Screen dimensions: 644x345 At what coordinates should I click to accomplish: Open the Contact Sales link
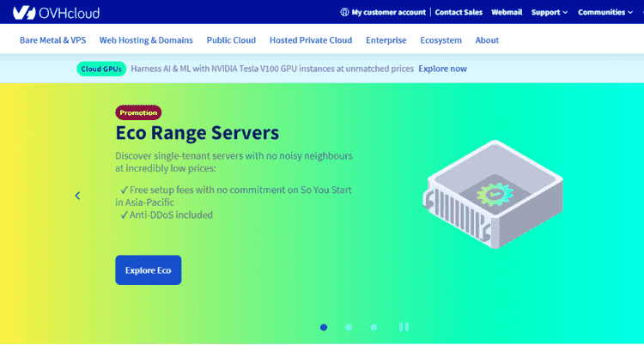tap(459, 12)
